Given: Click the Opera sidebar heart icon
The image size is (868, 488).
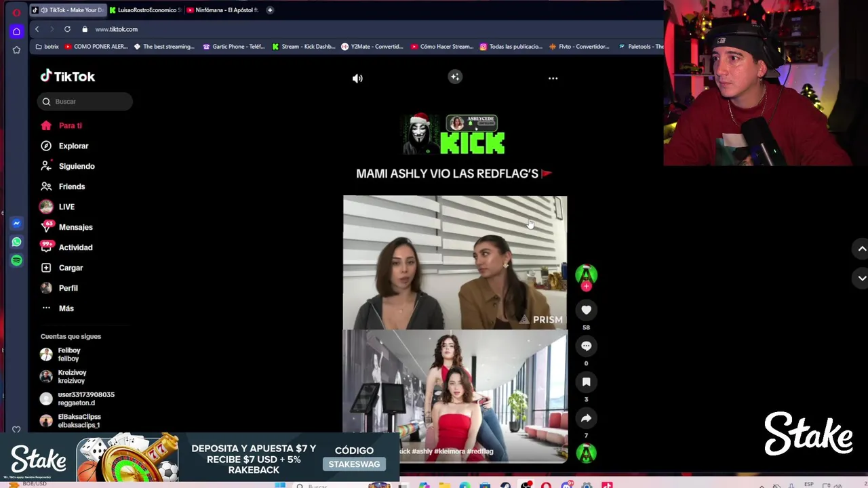Looking at the screenshot, I should click(x=16, y=430).
